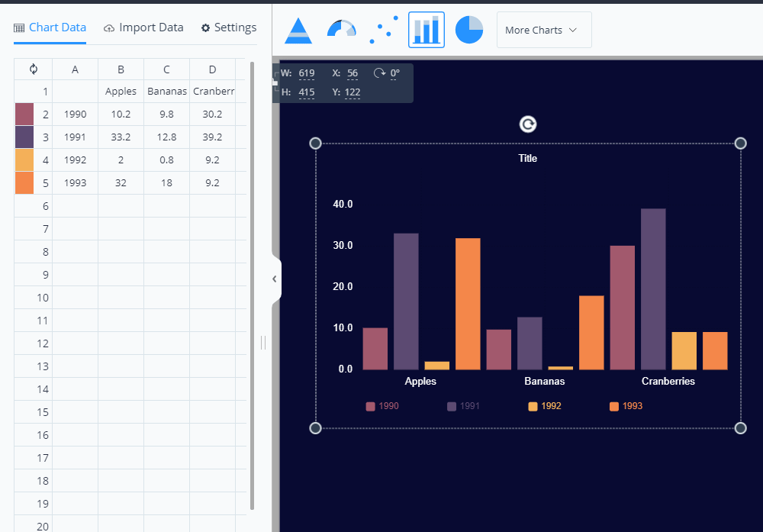Click the orange color swatch for 1993 row
Image resolution: width=763 pixels, height=532 pixels.
[25, 183]
